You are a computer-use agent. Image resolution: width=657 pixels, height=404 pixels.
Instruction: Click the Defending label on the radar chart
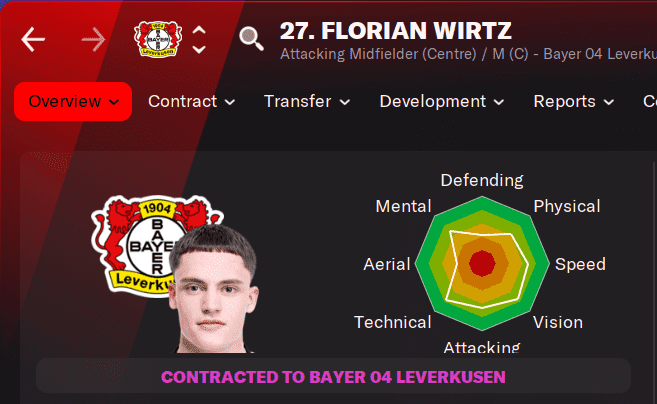pyautogui.click(x=482, y=180)
